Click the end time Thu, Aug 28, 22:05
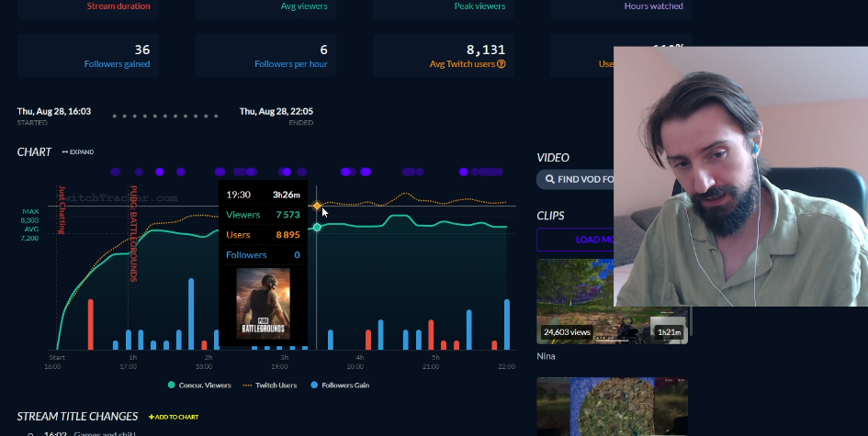The image size is (868, 436). [276, 111]
